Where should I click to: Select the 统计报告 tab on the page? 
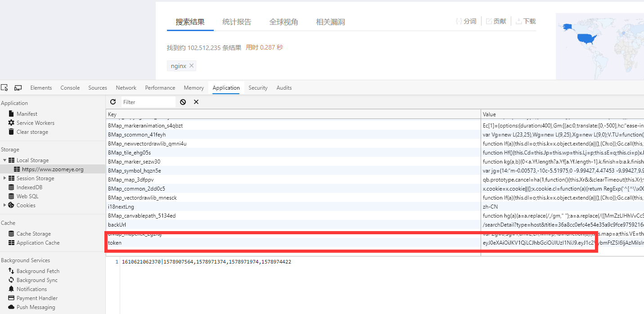click(x=237, y=22)
